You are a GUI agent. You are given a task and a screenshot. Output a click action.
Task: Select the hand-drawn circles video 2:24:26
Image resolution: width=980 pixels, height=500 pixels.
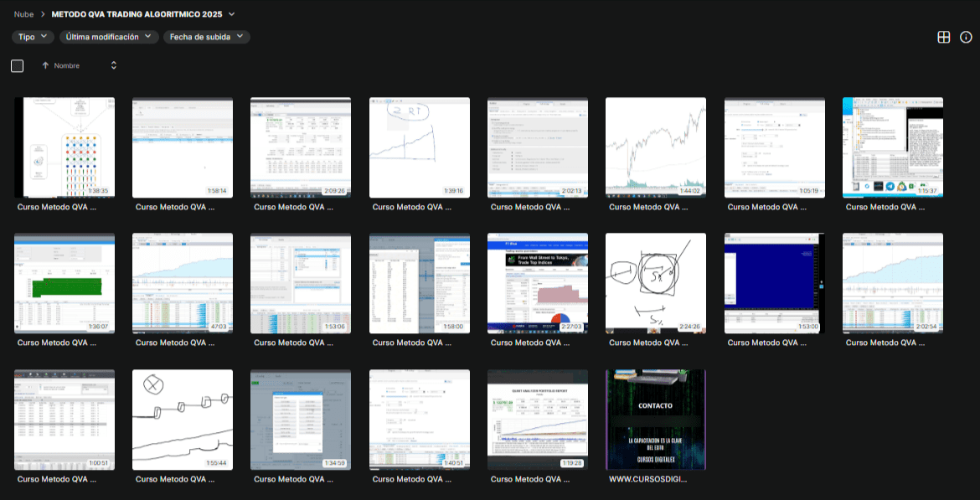coord(656,283)
